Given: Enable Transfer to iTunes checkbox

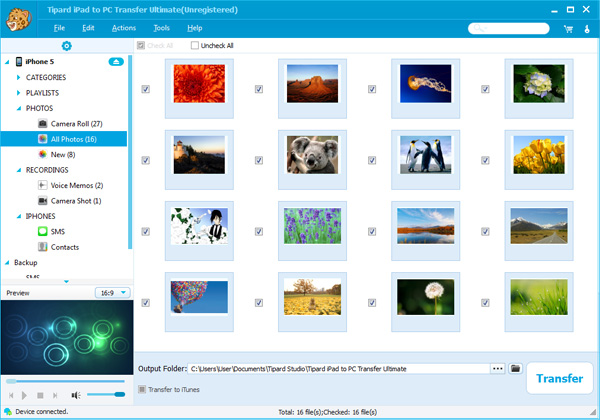Looking at the screenshot, I should pyautogui.click(x=142, y=389).
